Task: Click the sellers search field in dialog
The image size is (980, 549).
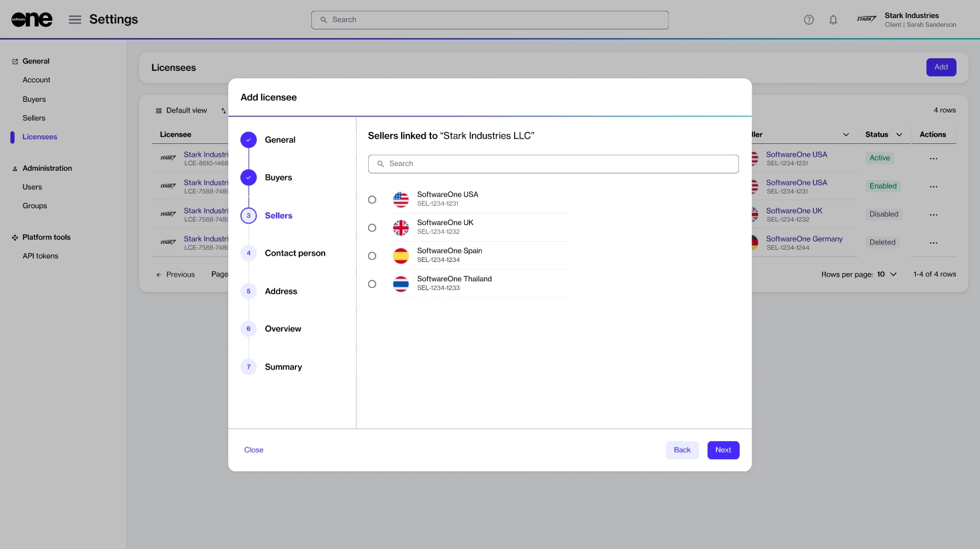Action: [553, 163]
